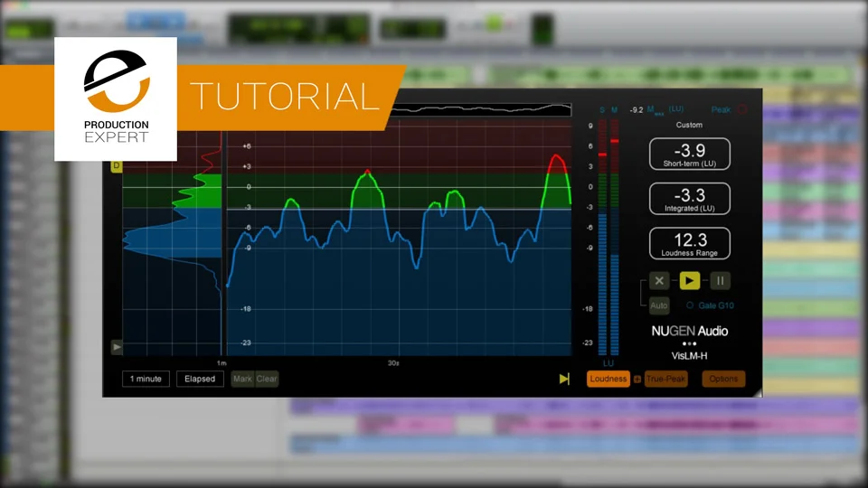The height and width of the screenshot is (488, 868).
Task: Click the yellow D marker on histogram
Action: pos(117,166)
